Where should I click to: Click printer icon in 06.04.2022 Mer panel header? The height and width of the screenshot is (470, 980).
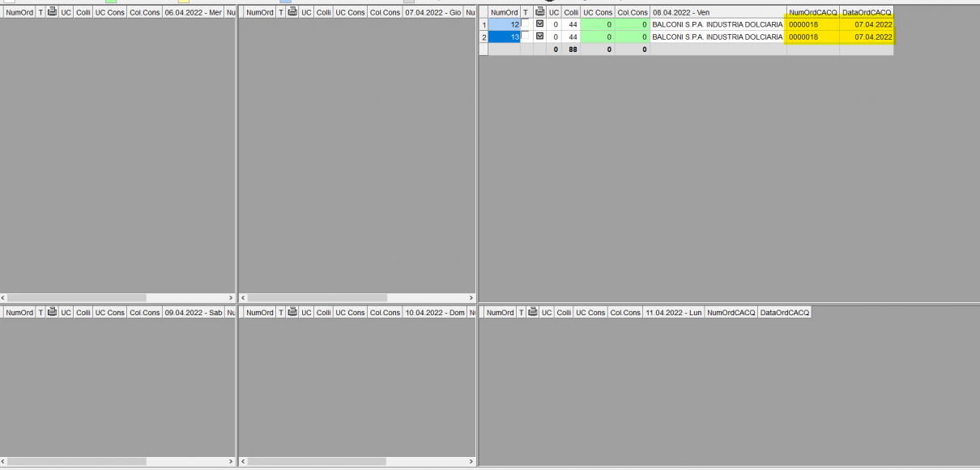53,12
